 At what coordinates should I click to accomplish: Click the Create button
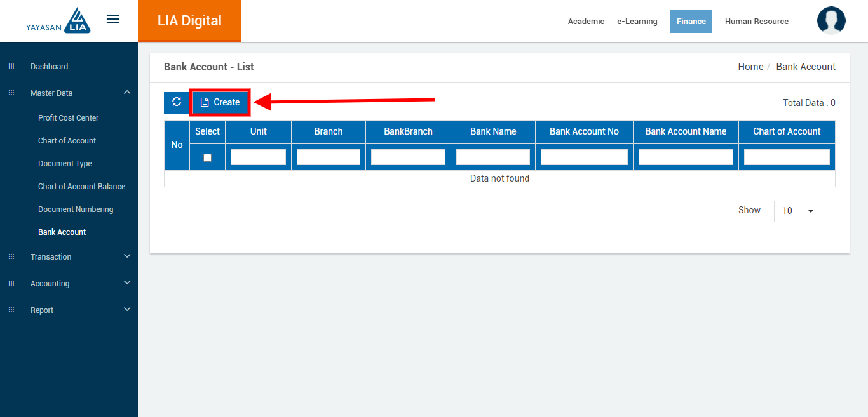click(220, 102)
